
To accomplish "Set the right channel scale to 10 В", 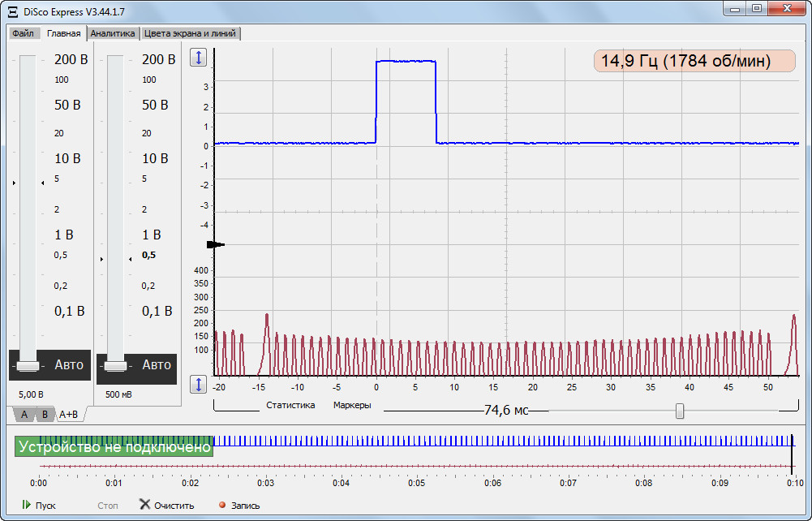I will [155, 158].
